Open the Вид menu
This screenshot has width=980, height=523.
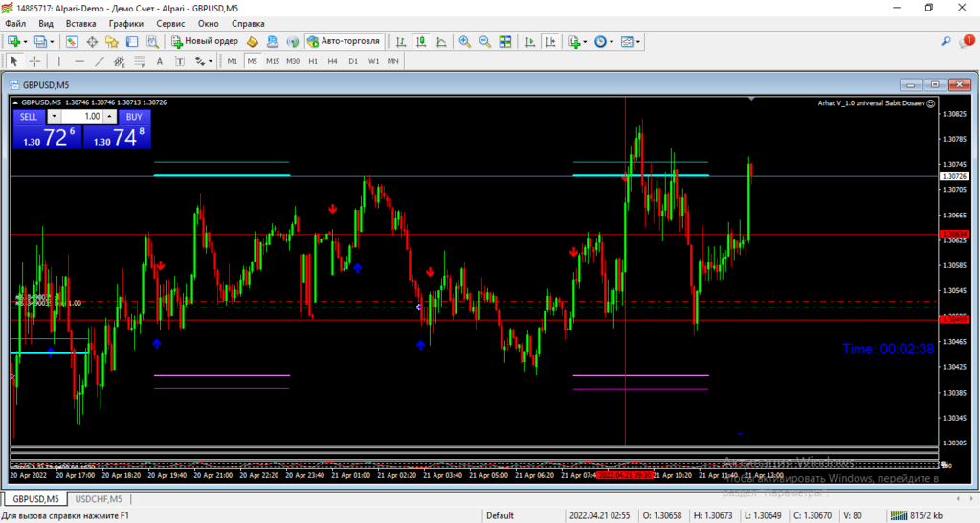click(46, 24)
